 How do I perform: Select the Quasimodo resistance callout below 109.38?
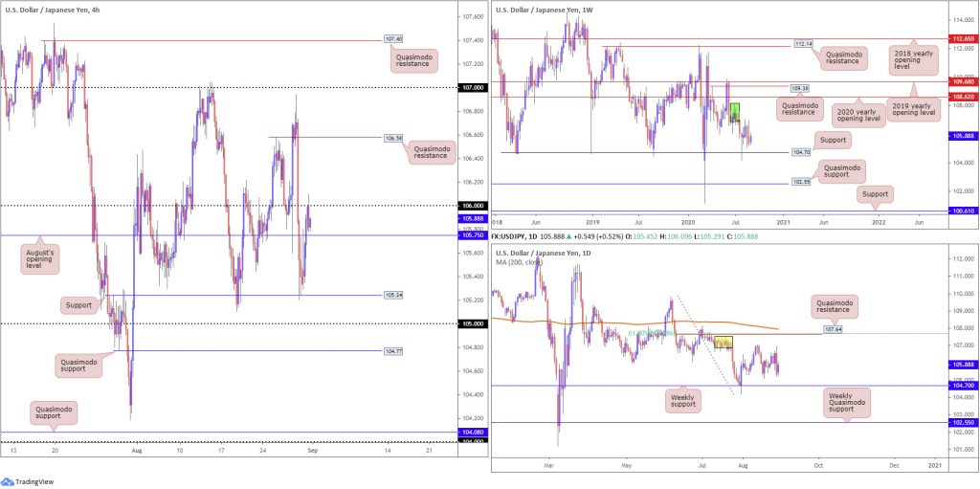[x=799, y=109]
